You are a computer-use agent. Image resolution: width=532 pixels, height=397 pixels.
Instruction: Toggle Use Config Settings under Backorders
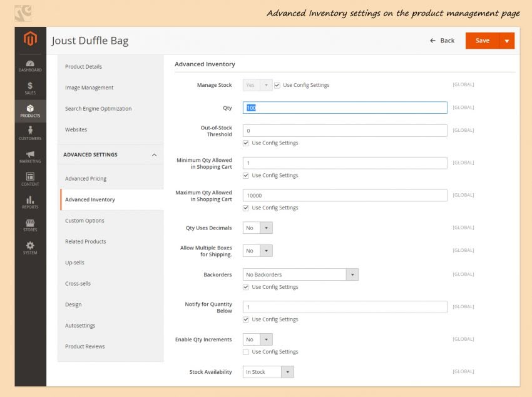click(246, 287)
